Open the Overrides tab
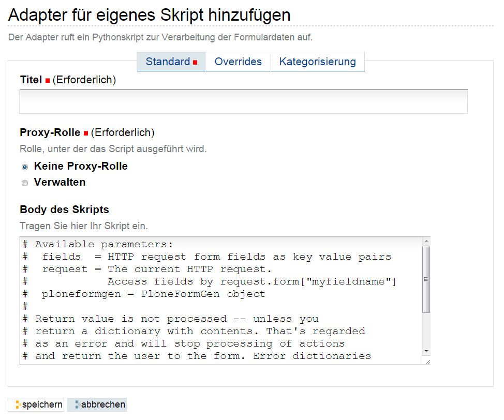 [238, 62]
